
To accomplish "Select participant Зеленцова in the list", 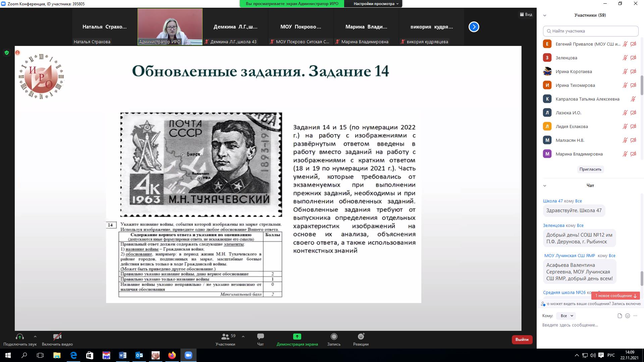I will coord(590,58).
